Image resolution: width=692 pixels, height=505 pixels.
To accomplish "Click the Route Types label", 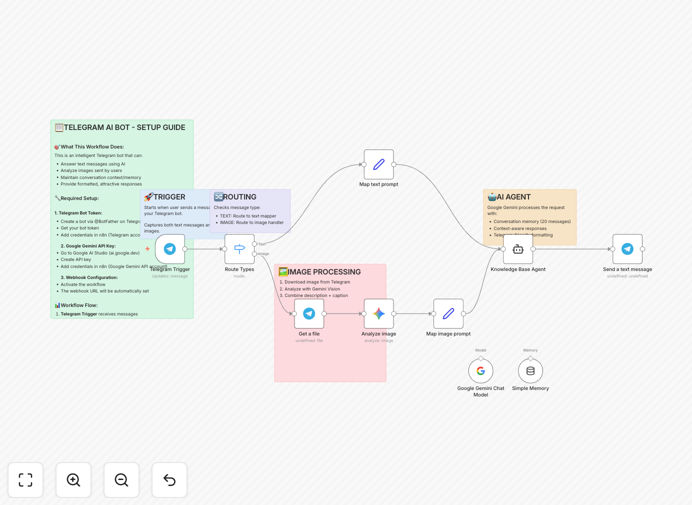I will pos(239,269).
